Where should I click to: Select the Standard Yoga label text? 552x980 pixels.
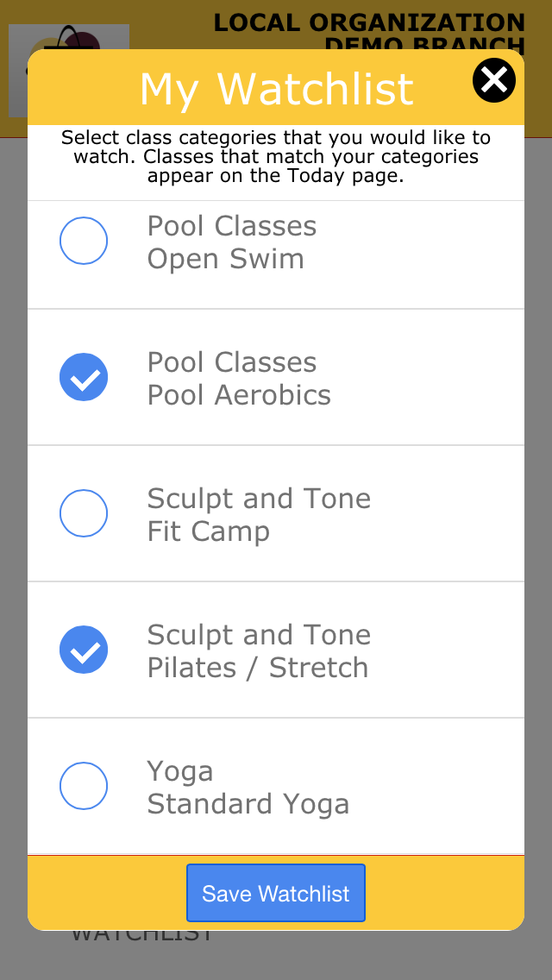[248, 804]
